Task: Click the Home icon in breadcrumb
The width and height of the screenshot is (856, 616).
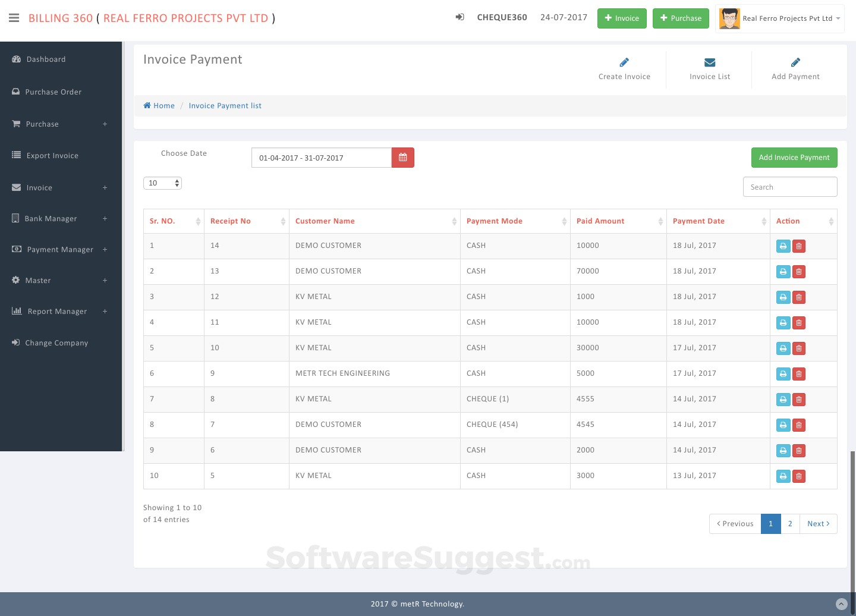Action: tap(147, 105)
